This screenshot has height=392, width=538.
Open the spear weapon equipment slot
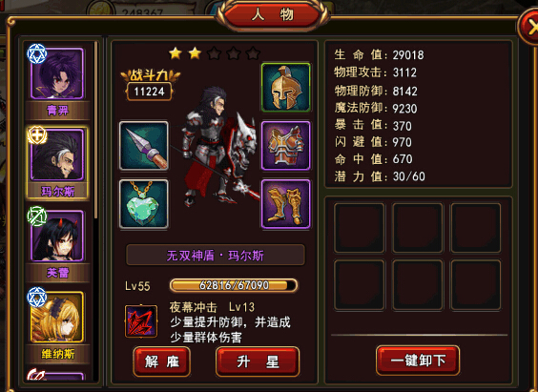click(144, 145)
